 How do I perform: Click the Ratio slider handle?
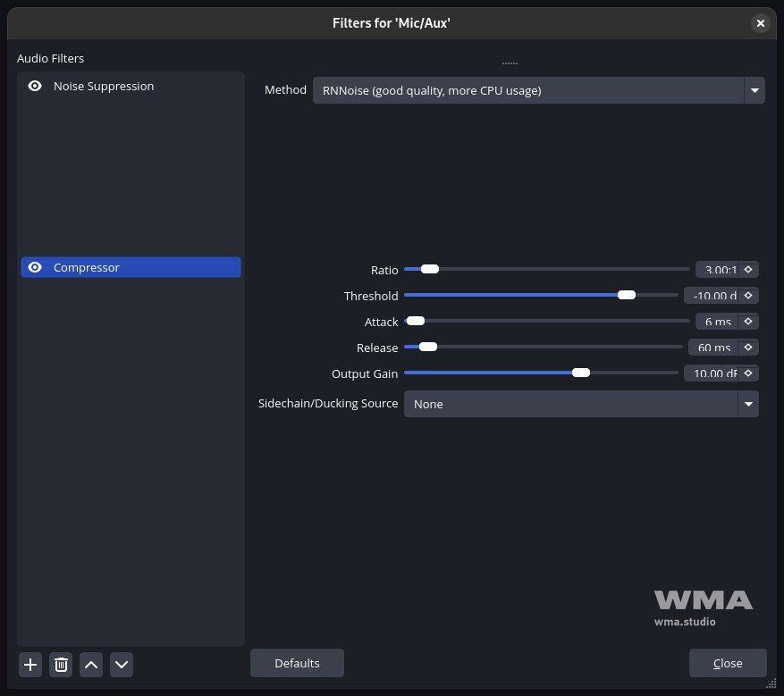(430, 269)
